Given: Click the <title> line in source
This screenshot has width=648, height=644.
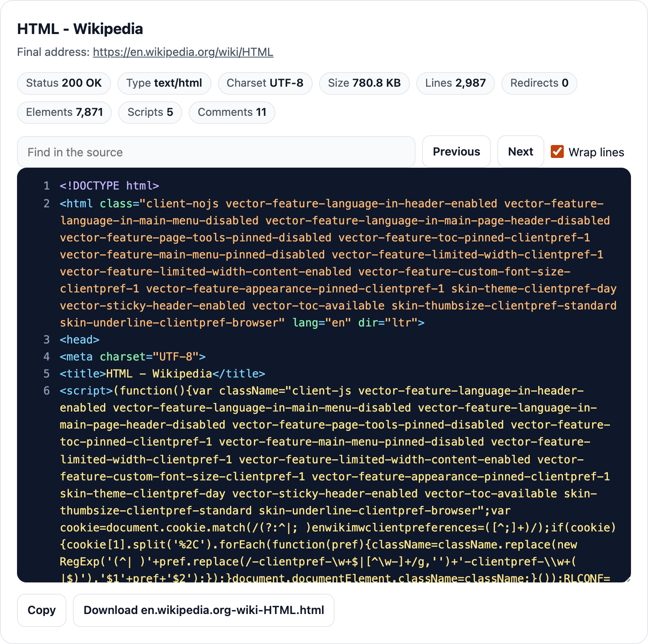Looking at the screenshot, I should 162,374.
